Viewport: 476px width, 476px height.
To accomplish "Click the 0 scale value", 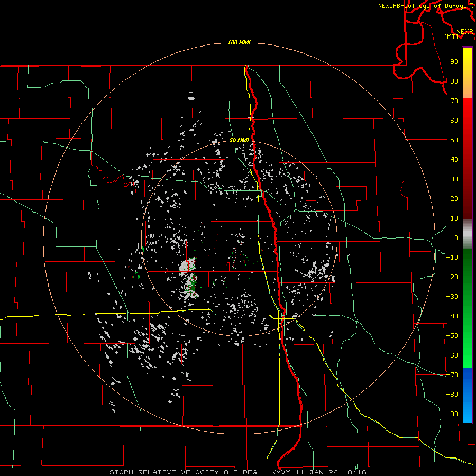I will coord(456,238).
